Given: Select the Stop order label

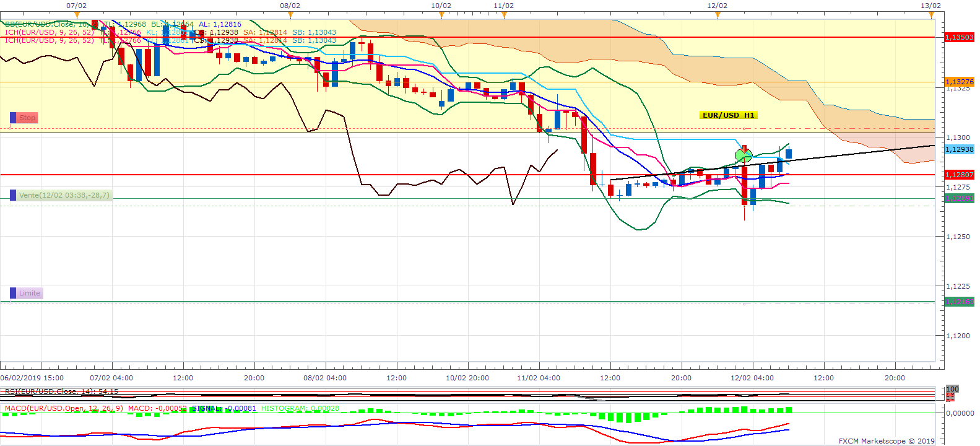Looking at the screenshot, I should point(27,118).
